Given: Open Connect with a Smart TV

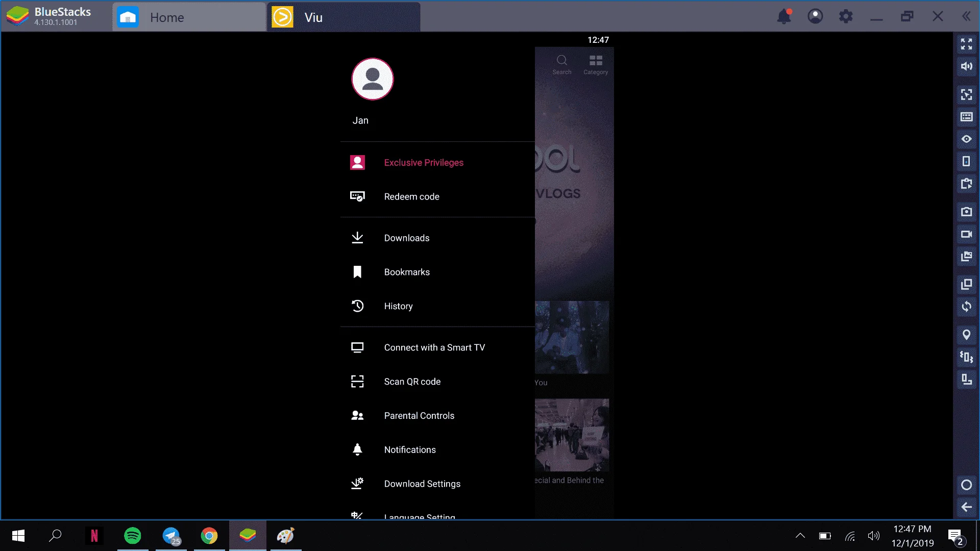Looking at the screenshot, I should [x=437, y=347].
